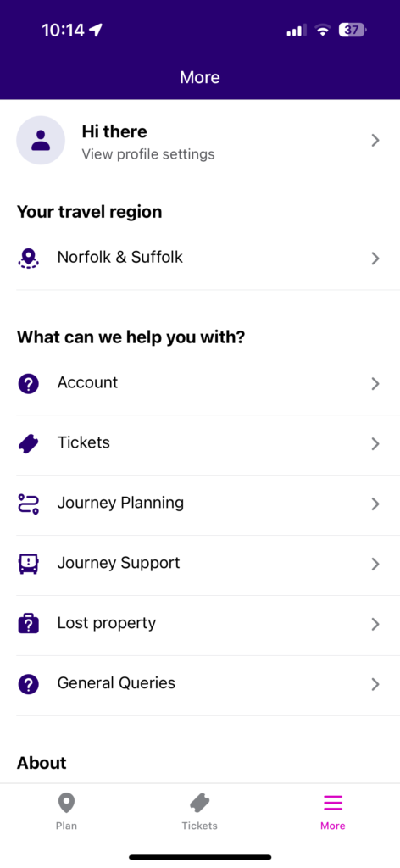Switch to the Tickets bottom tab
The image size is (400, 868).
coord(200,811)
